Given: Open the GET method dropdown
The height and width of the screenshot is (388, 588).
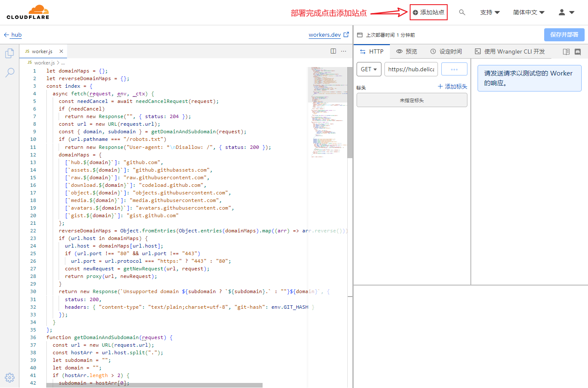Looking at the screenshot, I should point(369,69).
